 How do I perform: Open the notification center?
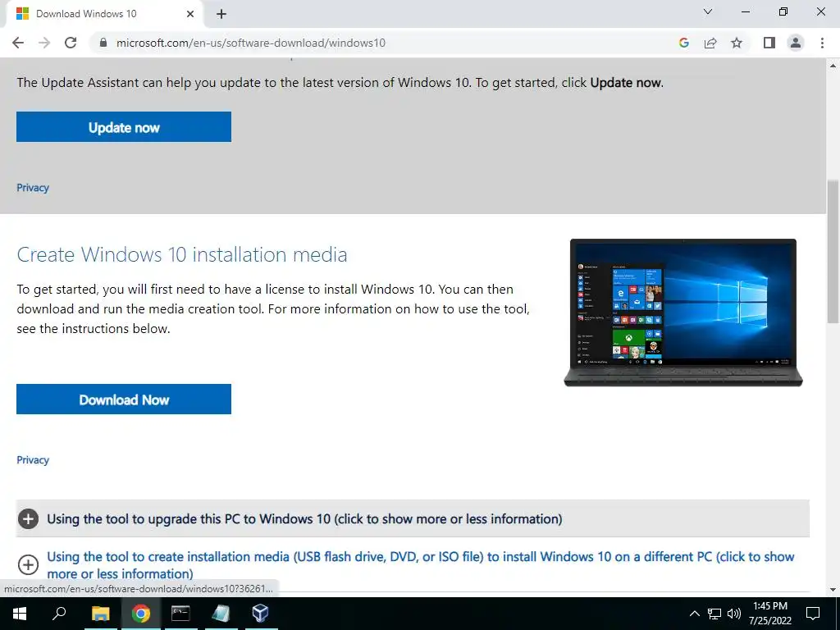tap(813, 614)
